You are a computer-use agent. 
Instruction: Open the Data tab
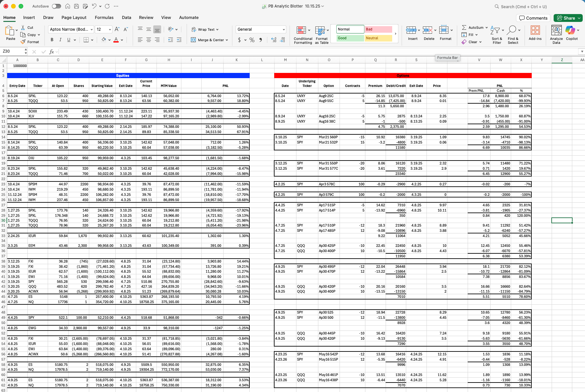126,18
